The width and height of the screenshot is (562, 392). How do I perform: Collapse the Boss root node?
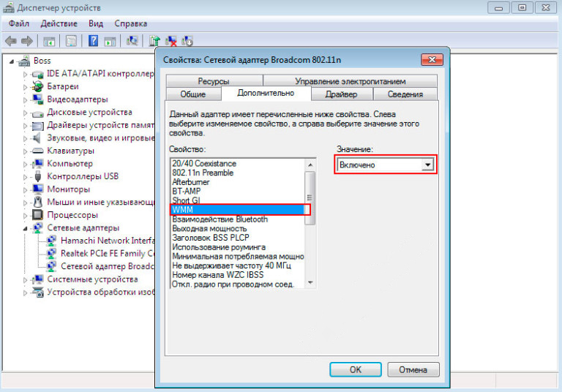tap(12, 61)
